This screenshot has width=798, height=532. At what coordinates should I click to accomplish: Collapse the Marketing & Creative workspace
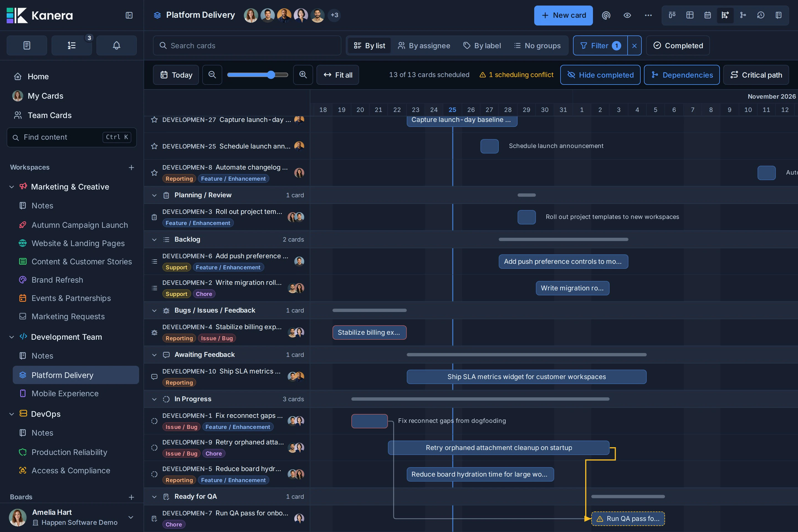(x=12, y=187)
